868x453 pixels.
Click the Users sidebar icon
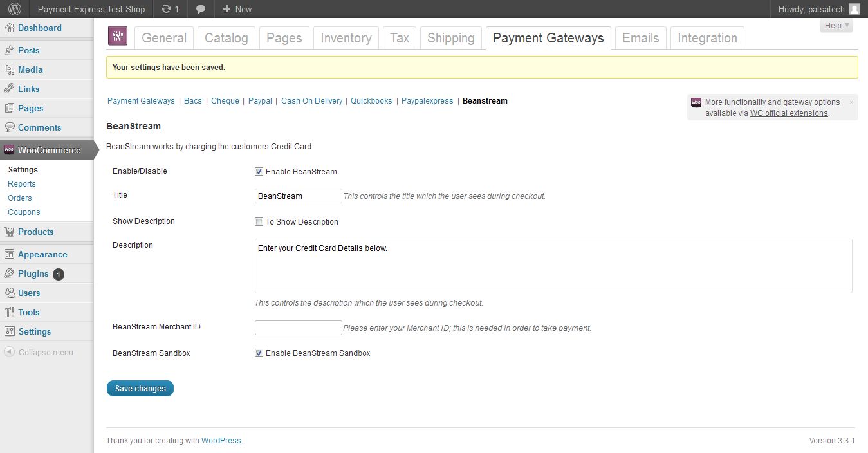9,293
